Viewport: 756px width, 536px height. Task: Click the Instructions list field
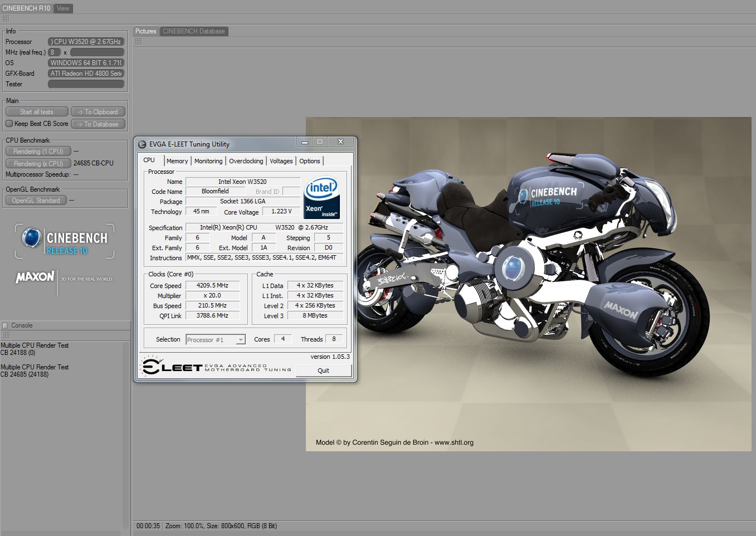(x=264, y=258)
